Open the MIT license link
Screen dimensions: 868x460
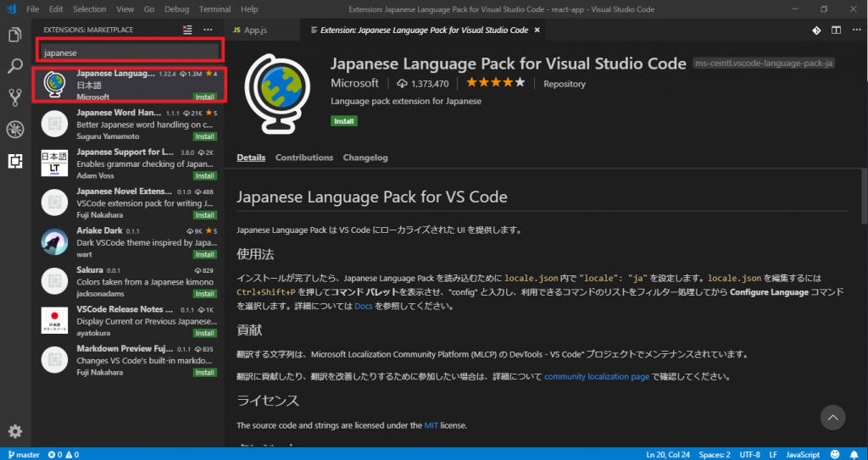point(431,425)
